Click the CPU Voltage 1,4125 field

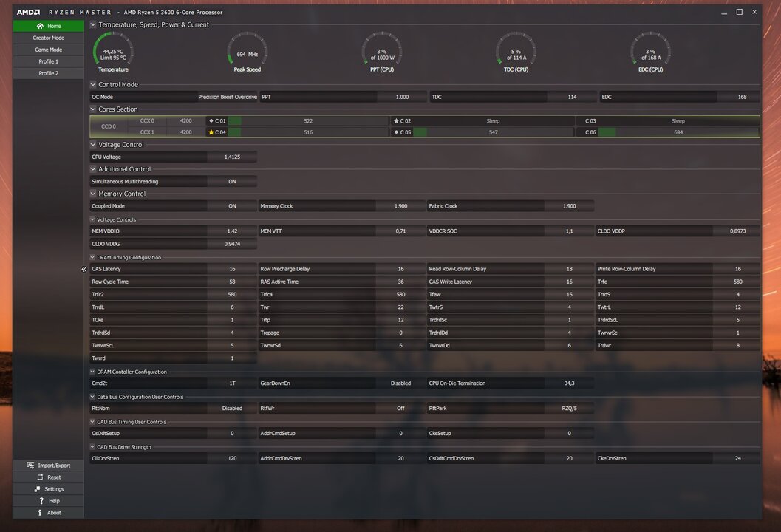tap(232, 157)
